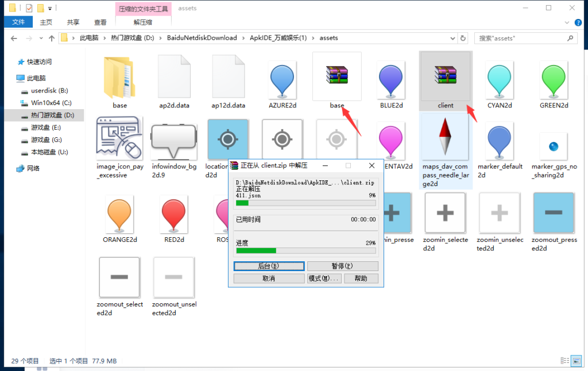Switch to large thumbnails view in status bar
Screen dimensions: 588x371
576,361
